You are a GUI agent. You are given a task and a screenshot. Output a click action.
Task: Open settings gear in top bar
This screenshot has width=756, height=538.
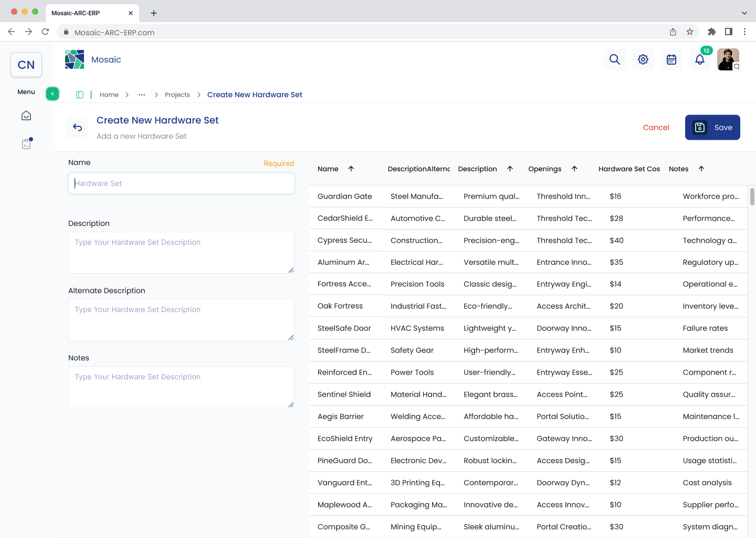point(643,59)
